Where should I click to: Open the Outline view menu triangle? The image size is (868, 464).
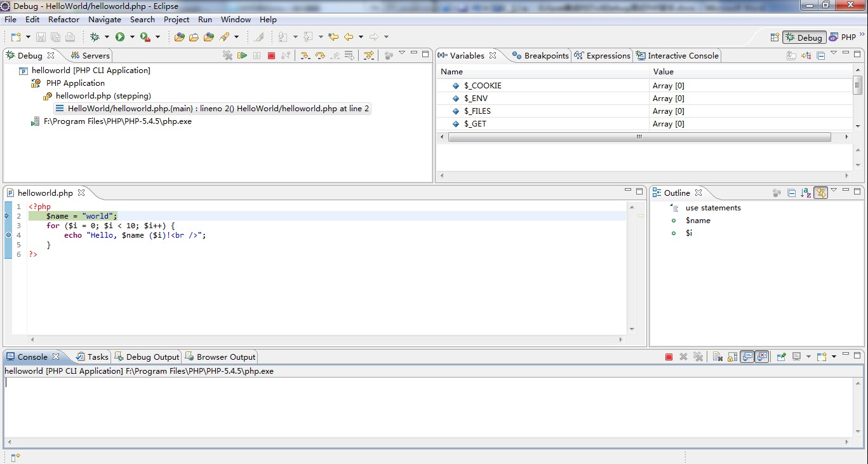click(x=834, y=191)
